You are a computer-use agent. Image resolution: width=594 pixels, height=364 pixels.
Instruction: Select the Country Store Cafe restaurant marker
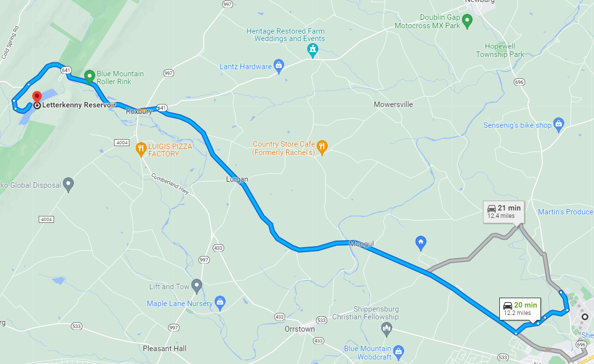[x=322, y=148]
